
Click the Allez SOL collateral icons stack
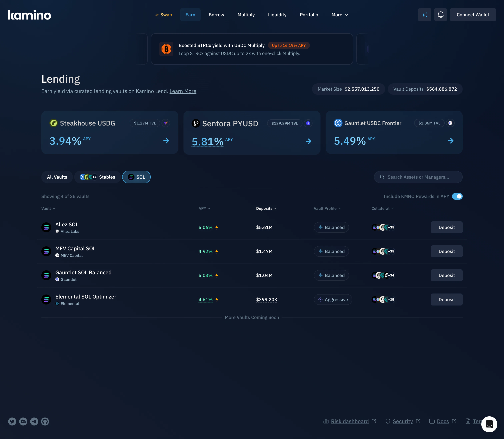click(x=383, y=227)
